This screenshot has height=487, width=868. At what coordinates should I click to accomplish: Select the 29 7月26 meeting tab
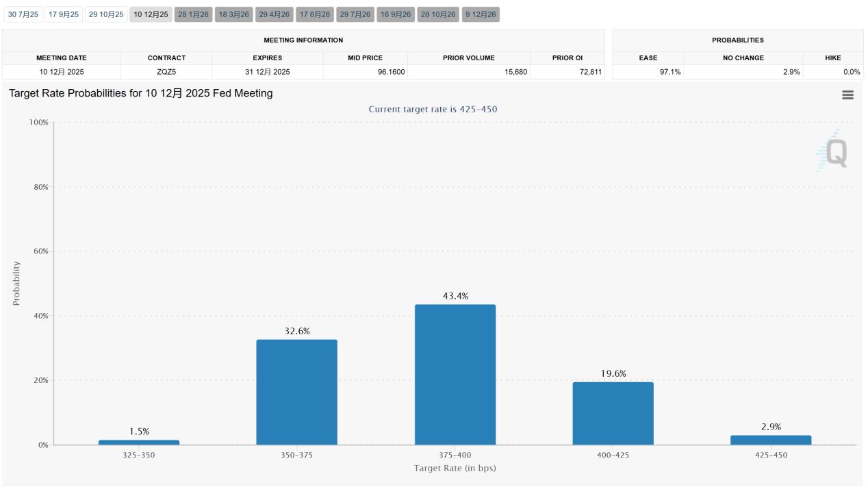pos(355,14)
